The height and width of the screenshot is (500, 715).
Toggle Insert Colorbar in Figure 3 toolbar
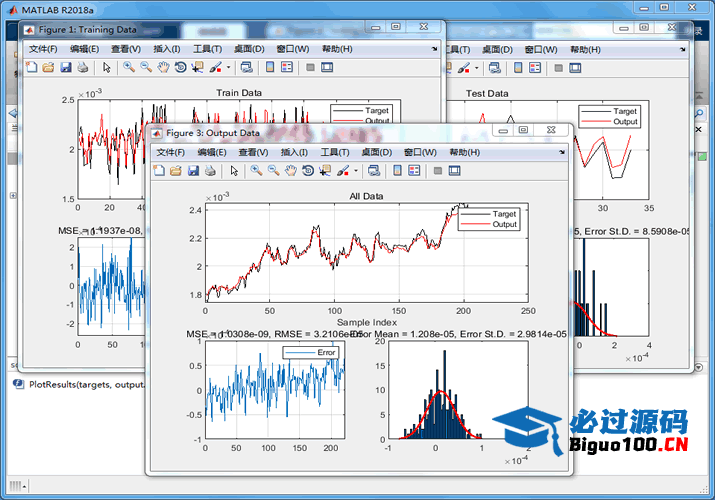tap(398, 171)
